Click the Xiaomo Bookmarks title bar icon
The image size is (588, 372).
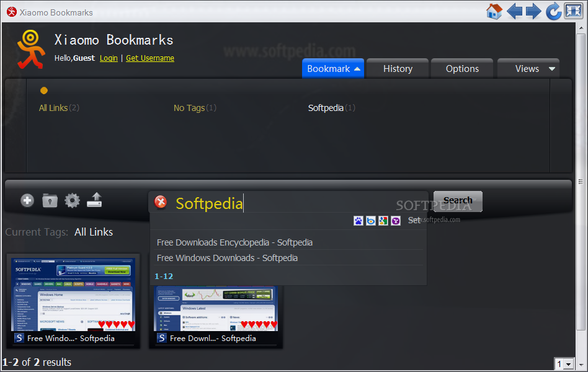[12, 12]
